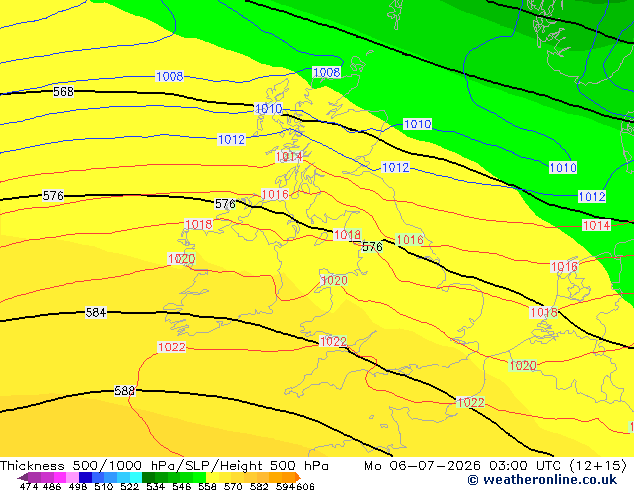Click the purple 474 legend swatch

pos(34,477)
